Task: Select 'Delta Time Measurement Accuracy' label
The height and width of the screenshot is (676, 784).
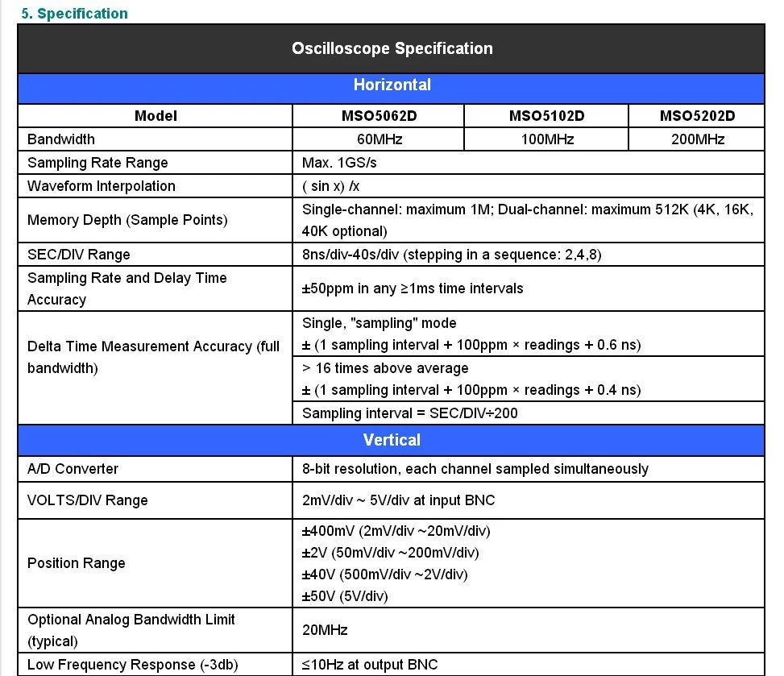Action: 153,357
